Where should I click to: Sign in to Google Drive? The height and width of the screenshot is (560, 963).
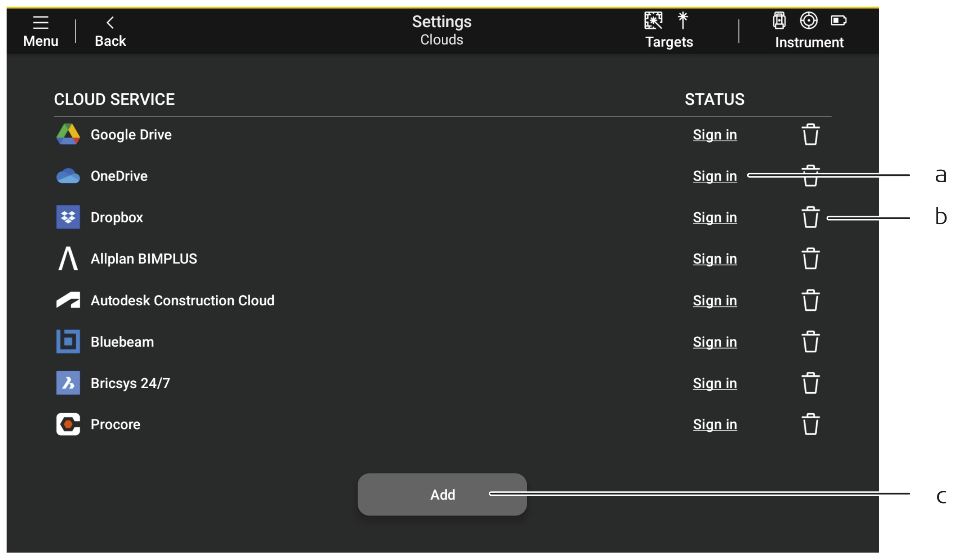(x=715, y=135)
